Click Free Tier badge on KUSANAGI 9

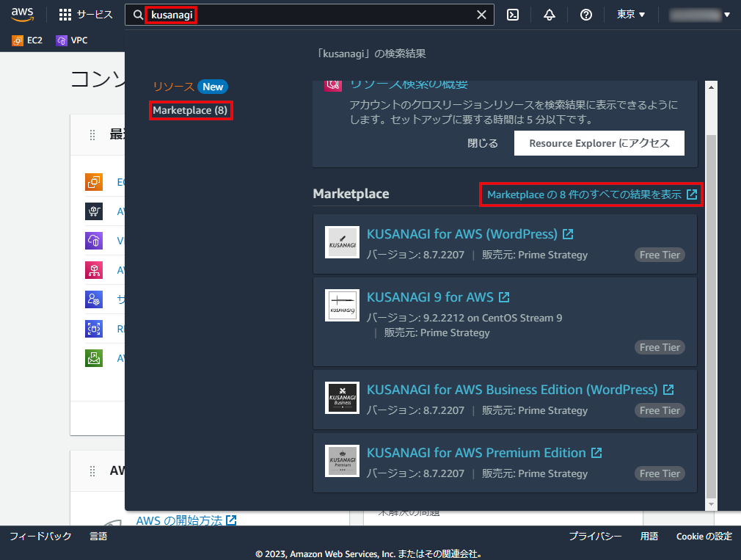(x=660, y=347)
